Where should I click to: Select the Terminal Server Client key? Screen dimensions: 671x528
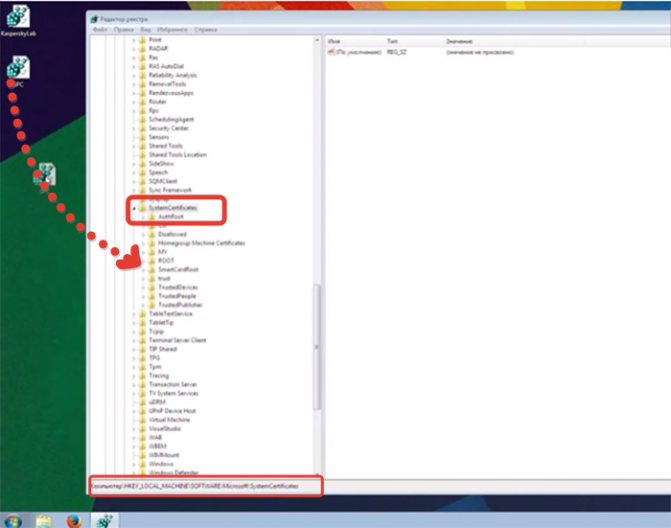pyautogui.click(x=178, y=340)
